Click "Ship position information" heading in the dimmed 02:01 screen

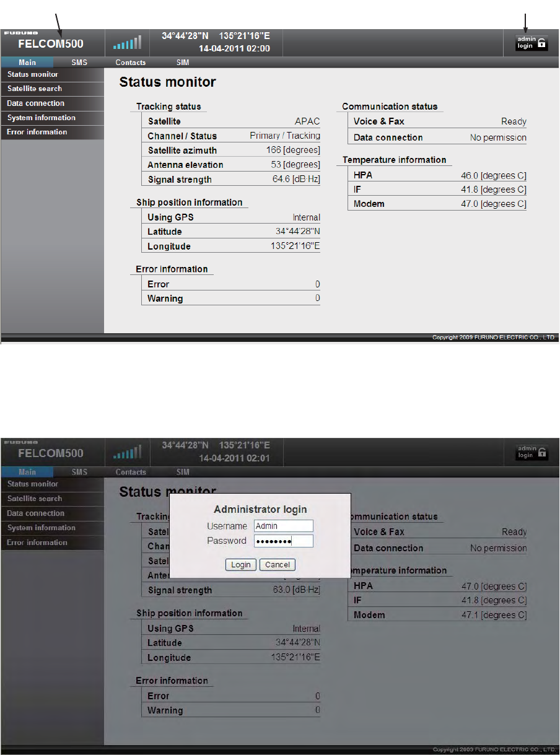(x=189, y=613)
